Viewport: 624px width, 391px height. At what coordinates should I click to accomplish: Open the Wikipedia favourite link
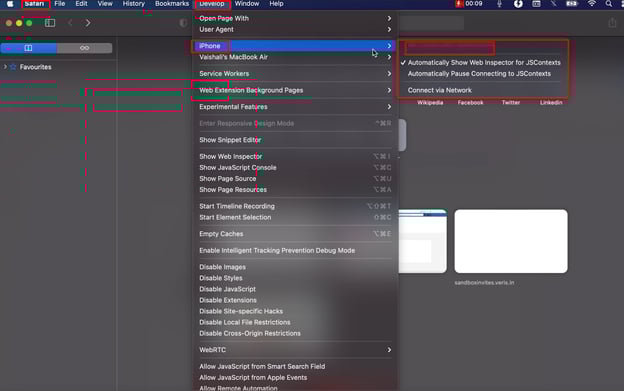point(430,103)
